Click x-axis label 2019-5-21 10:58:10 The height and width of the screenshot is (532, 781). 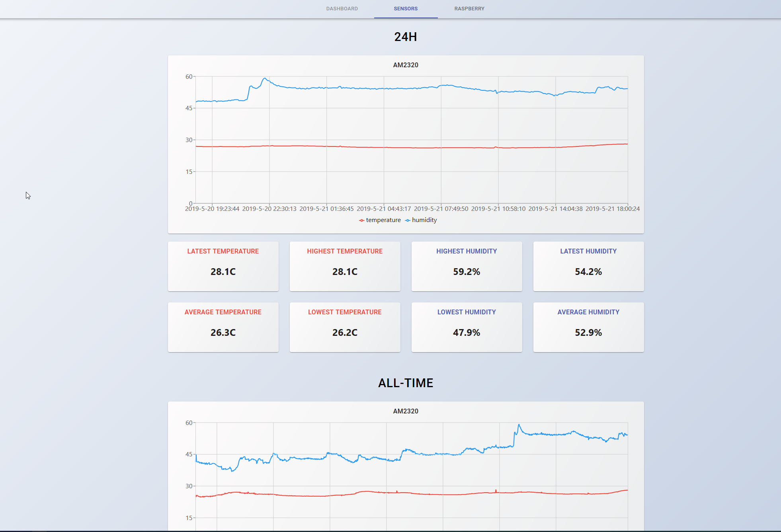pos(498,209)
